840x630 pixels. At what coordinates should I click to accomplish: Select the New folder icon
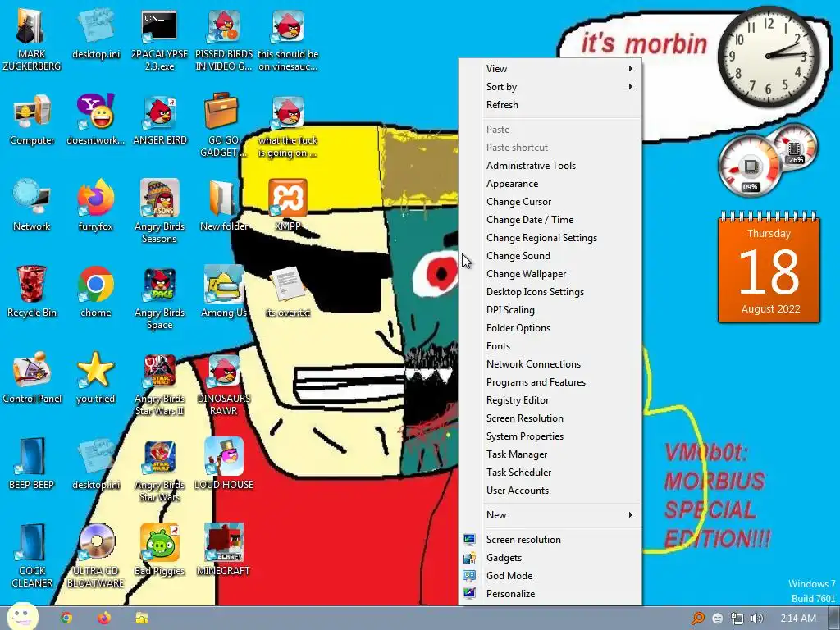pos(223,206)
